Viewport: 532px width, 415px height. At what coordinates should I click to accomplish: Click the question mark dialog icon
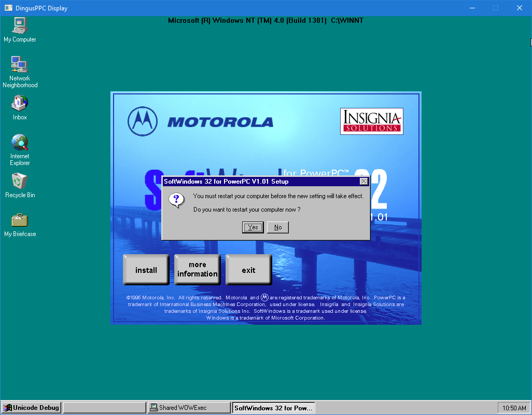coord(176,200)
